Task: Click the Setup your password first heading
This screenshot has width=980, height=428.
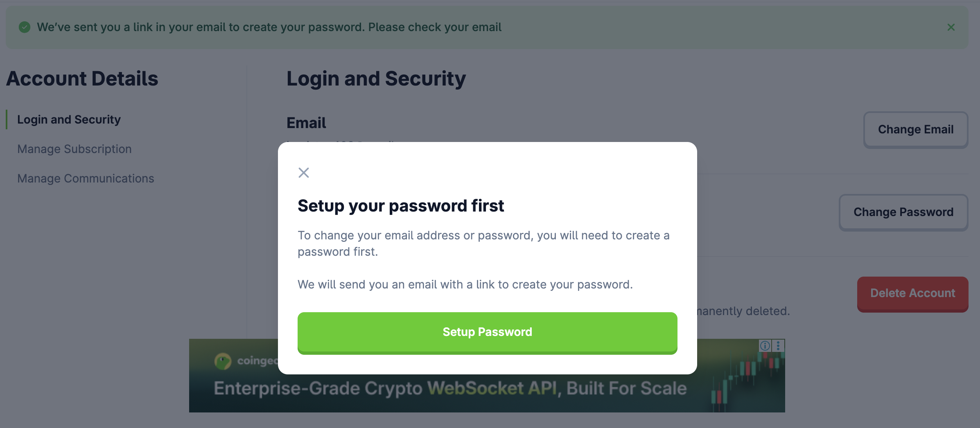Action: click(x=401, y=206)
